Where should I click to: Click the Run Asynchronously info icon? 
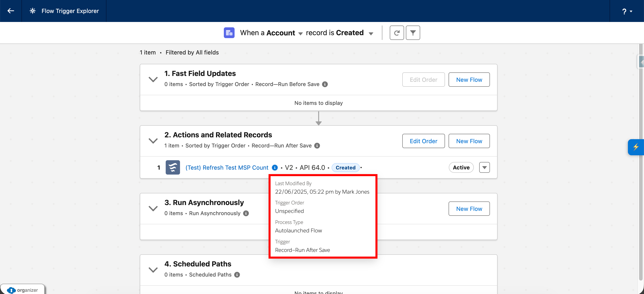pos(246,213)
